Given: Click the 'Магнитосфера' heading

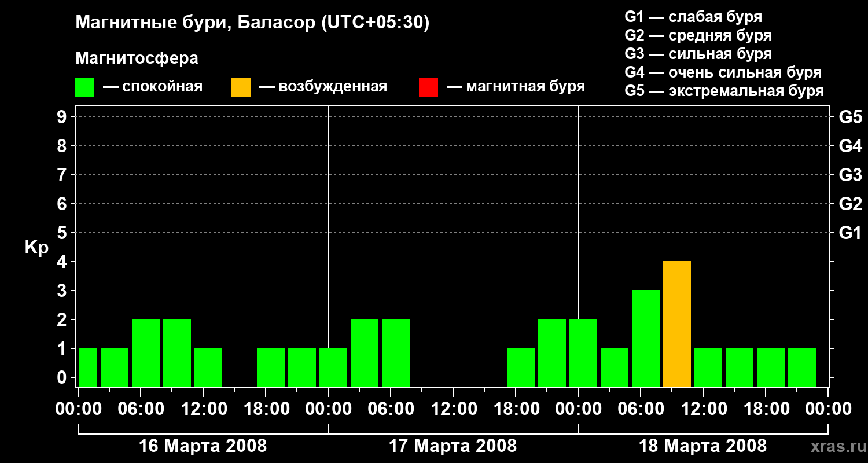Looking at the screenshot, I should [x=137, y=58].
